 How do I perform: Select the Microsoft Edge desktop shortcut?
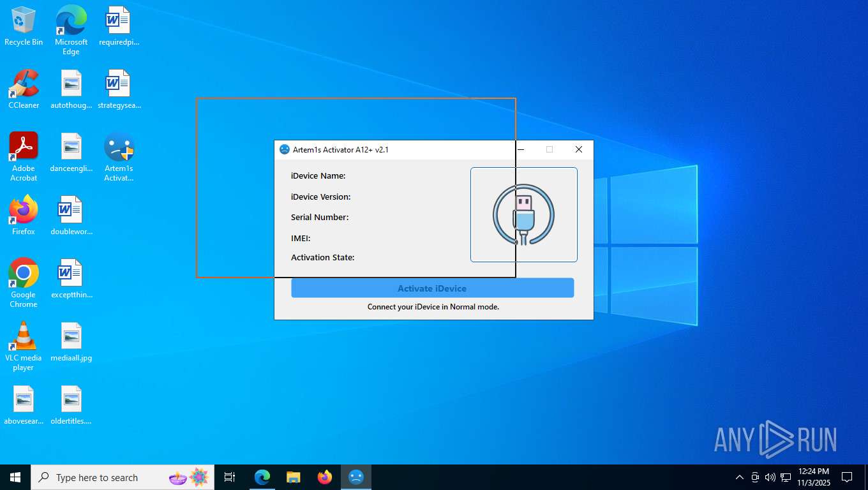(x=71, y=31)
